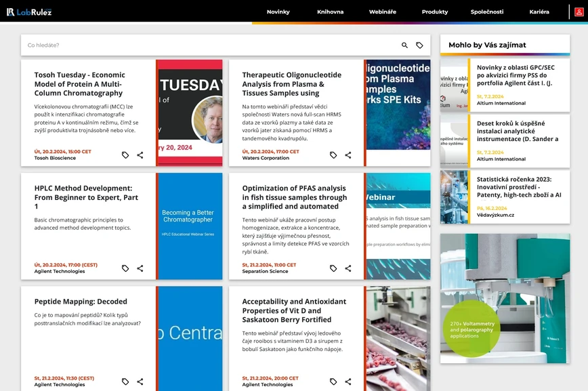Click tag icon on Therapeutic Oligonucleotide card
Viewport: 588px width, 391px height.
point(333,155)
